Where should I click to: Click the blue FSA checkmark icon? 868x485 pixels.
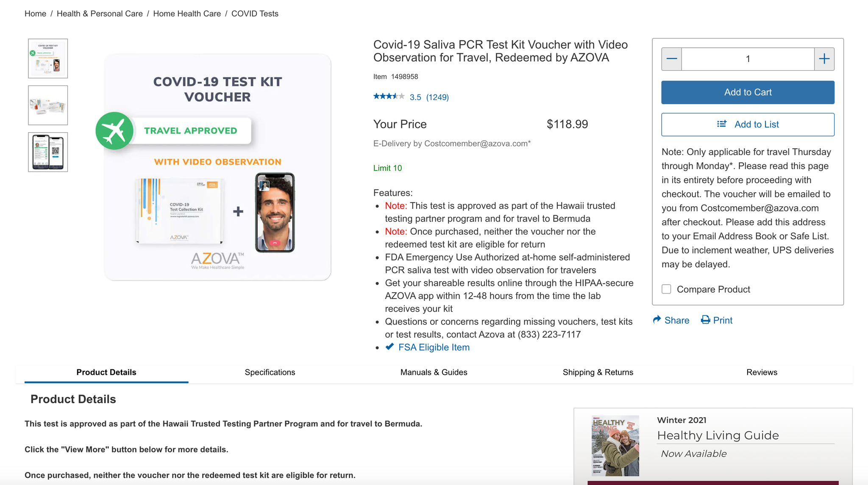click(389, 346)
